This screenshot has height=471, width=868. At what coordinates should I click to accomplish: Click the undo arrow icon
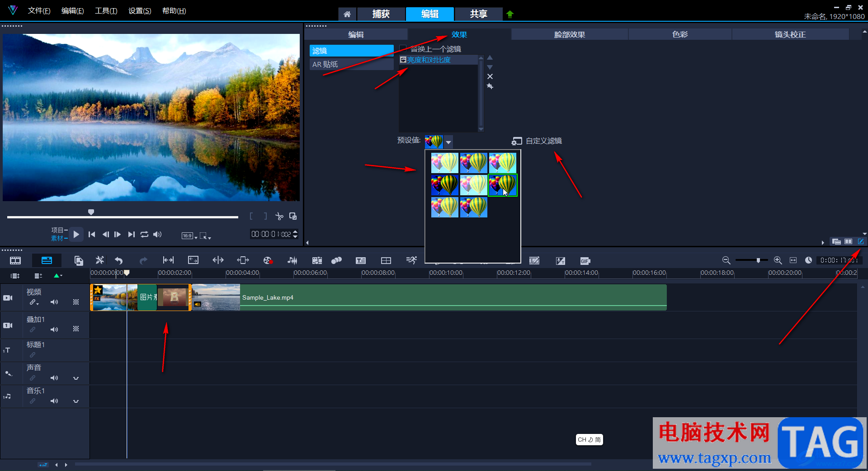(119, 260)
